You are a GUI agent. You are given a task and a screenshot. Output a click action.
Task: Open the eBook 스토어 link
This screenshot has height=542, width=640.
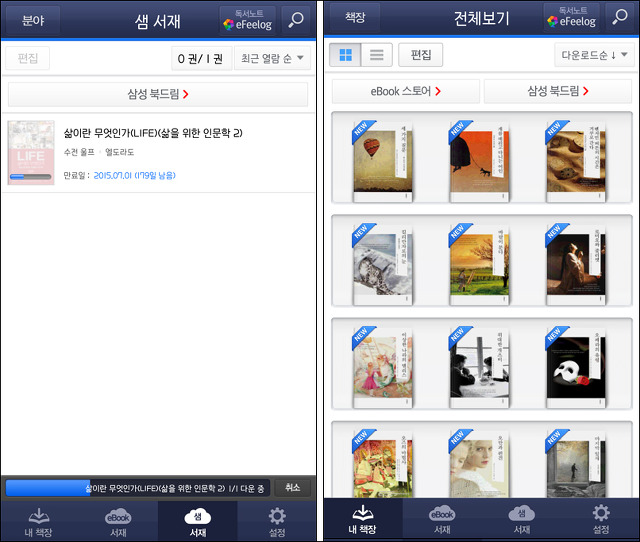(x=406, y=91)
